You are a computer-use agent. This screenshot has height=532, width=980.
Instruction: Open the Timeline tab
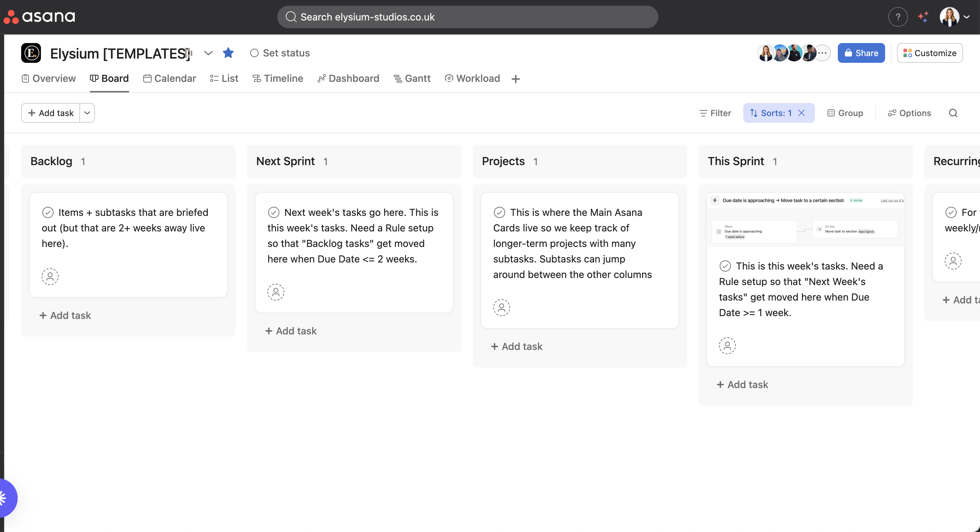pos(278,78)
